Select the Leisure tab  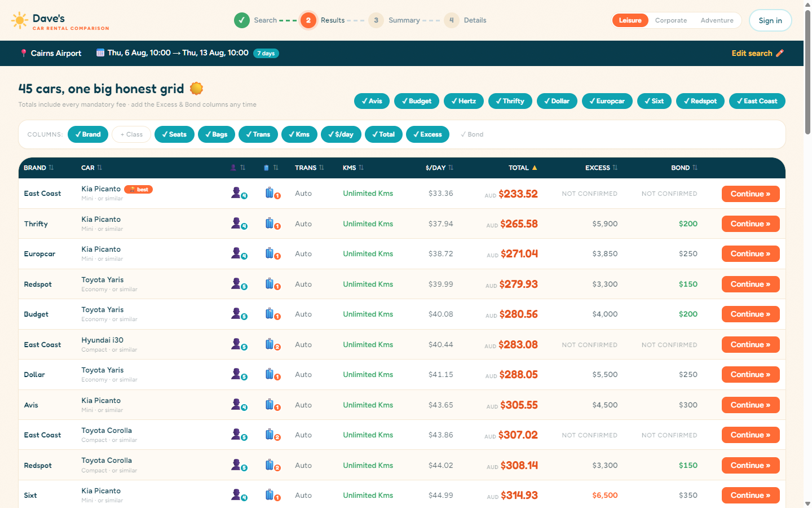pos(630,20)
